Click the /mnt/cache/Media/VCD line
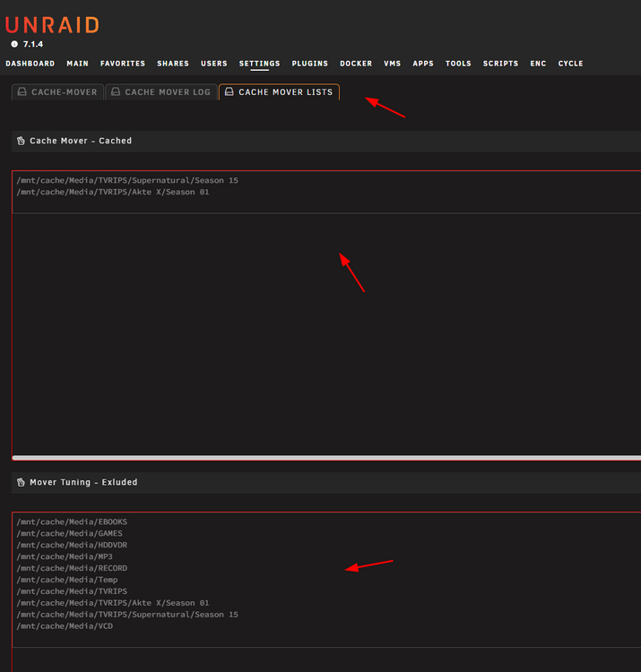The width and height of the screenshot is (641, 672). (x=65, y=626)
